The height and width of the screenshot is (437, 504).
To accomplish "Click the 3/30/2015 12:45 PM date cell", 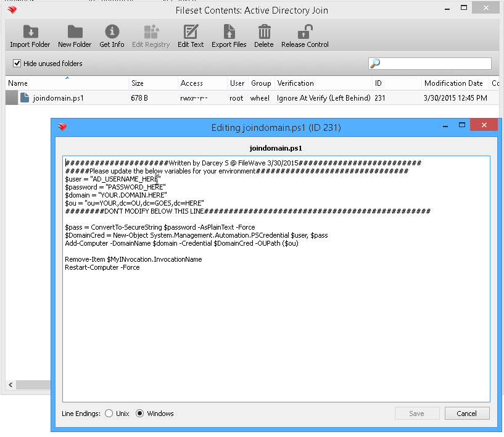I will 455,98.
